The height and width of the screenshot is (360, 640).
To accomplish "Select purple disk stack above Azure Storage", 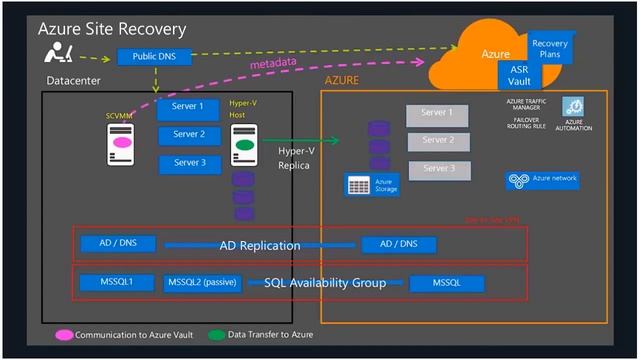I will [379, 145].
